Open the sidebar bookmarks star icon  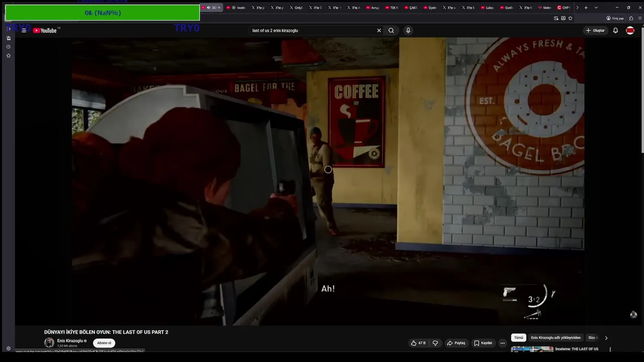(x=9, y=56)
